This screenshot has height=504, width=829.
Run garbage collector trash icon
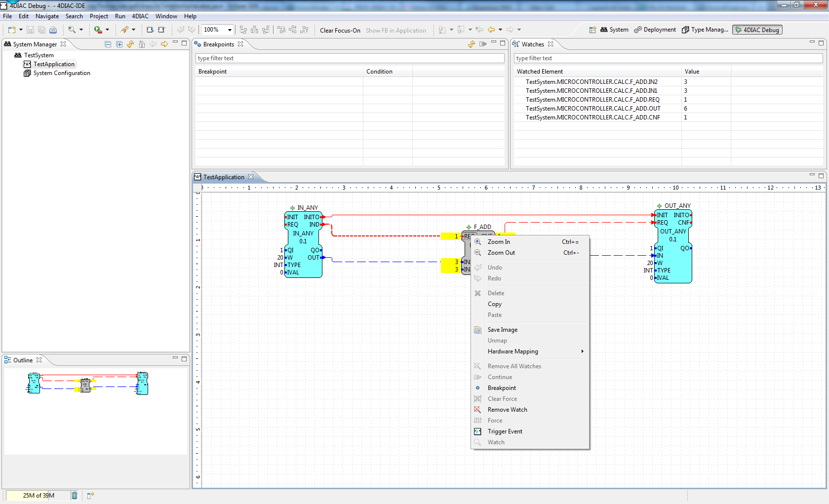coord(75,496)
